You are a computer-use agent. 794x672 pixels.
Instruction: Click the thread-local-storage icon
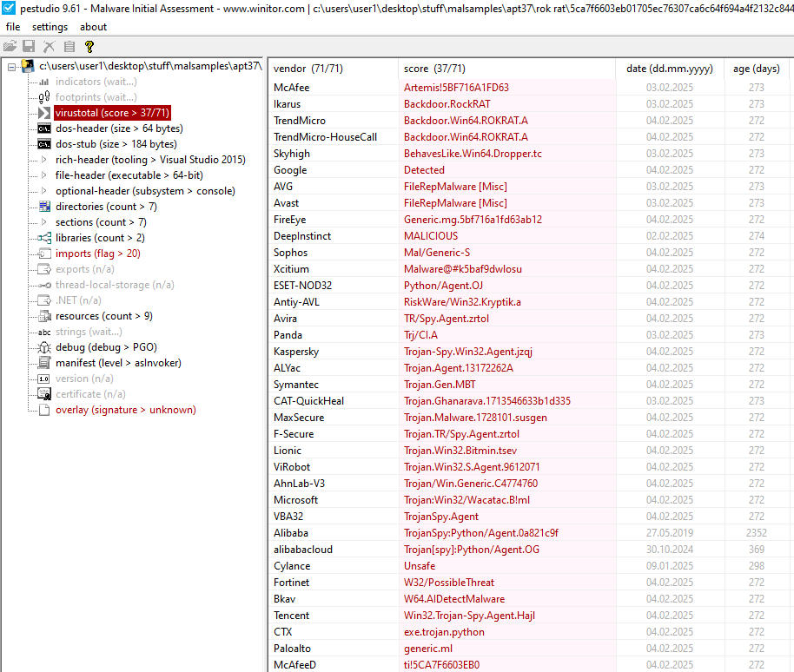(x=44, y=285)
